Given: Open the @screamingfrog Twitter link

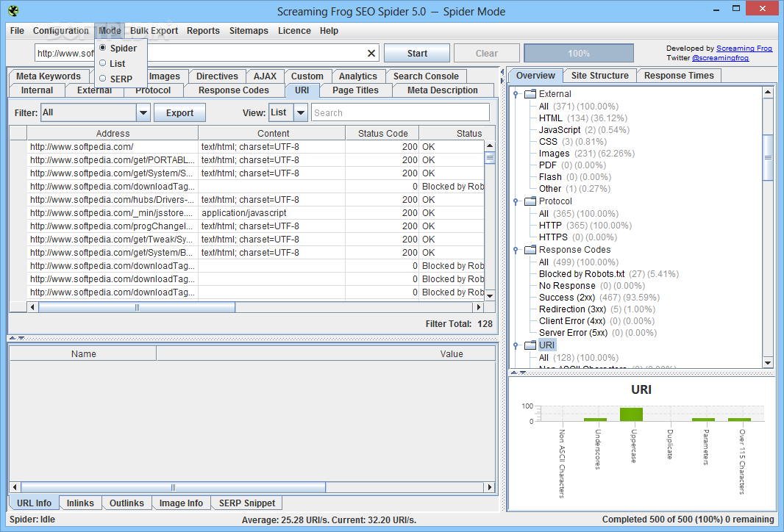Looking at the screenshot, I should (720, 58).
